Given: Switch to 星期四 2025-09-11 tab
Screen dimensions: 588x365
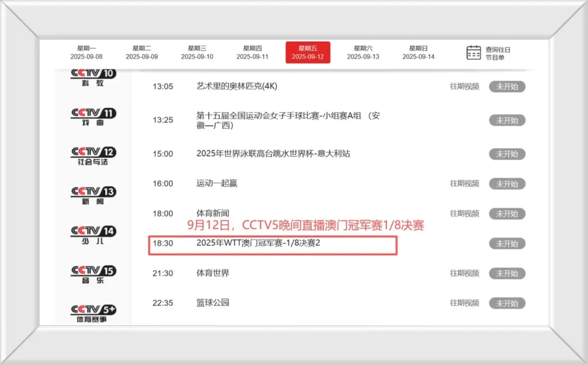Looking at the screenshot, I should (252, 52).
